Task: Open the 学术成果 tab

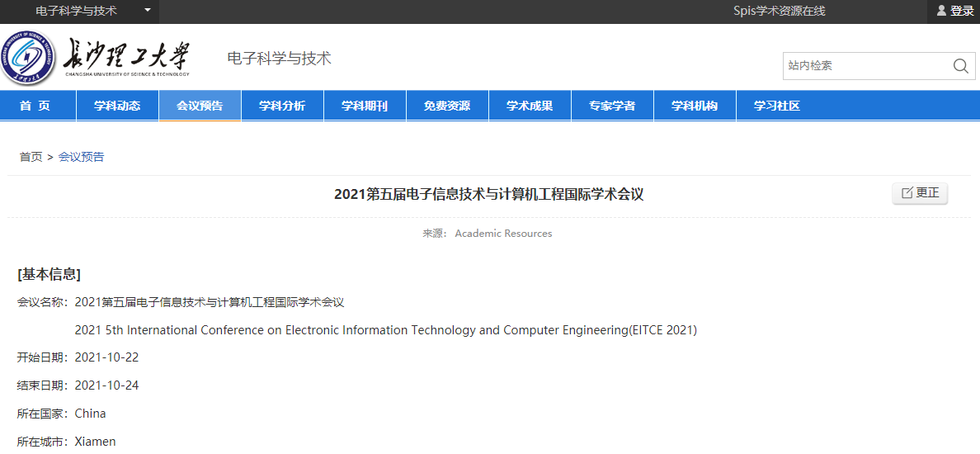Action: [x=530, y=106]
